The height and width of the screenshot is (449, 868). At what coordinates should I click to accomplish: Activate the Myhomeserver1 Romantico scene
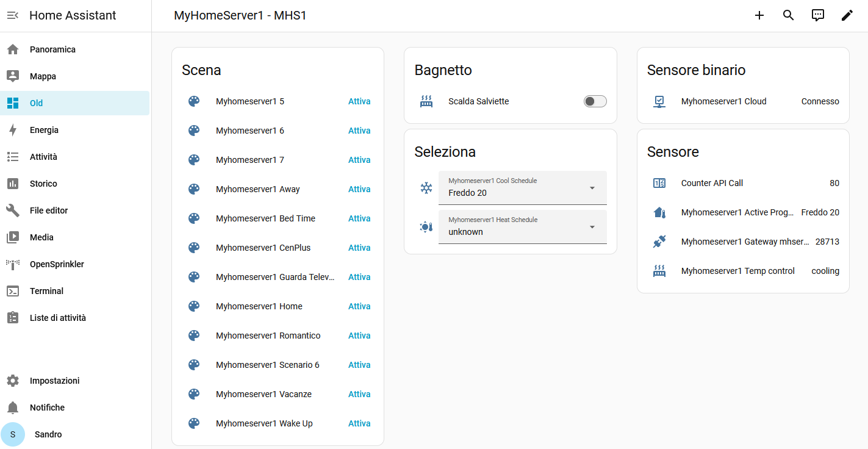(359, 336)
